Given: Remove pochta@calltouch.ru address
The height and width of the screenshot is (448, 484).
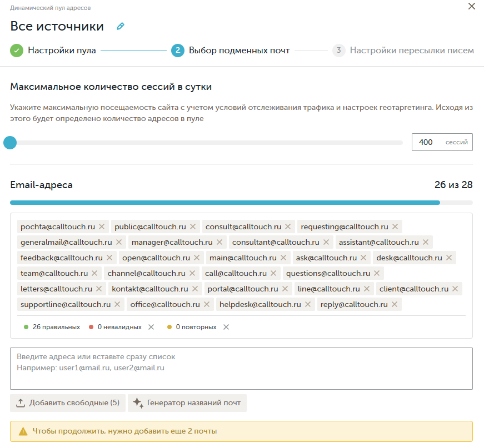Looking at the screenshot, I should pos(102,226).
